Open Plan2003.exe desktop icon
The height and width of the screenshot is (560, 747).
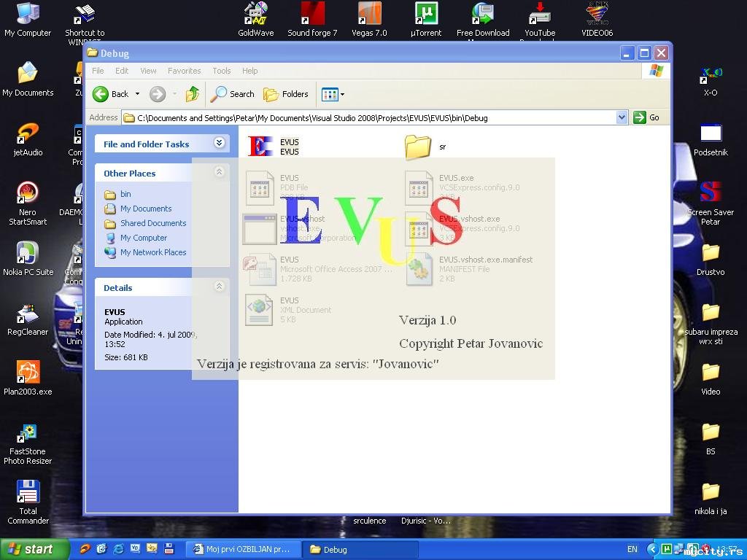click(28, 378)
